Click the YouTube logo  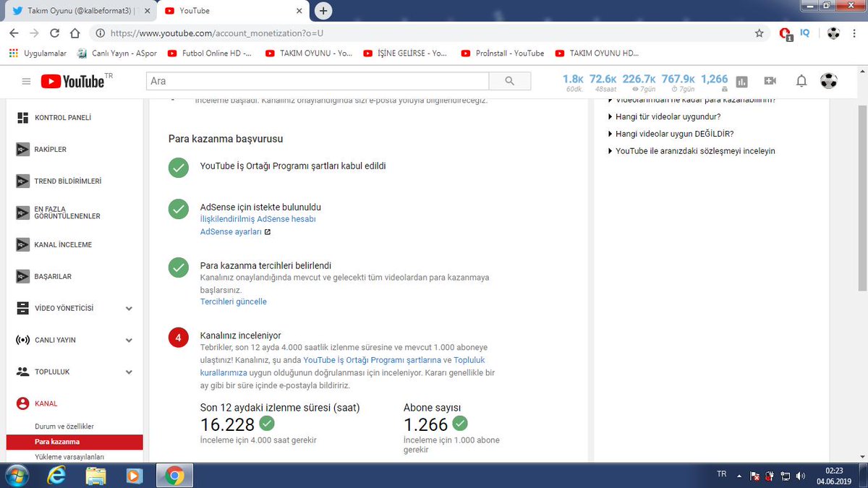tap(72, 81)
